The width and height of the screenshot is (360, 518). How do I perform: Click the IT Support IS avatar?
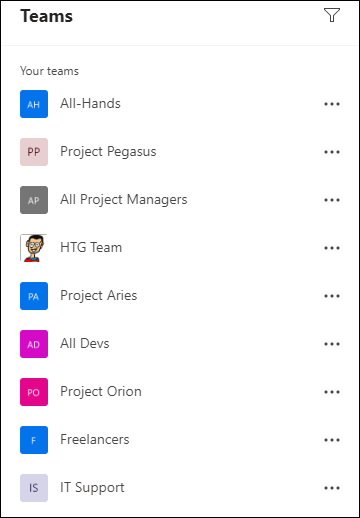point(34,488)
